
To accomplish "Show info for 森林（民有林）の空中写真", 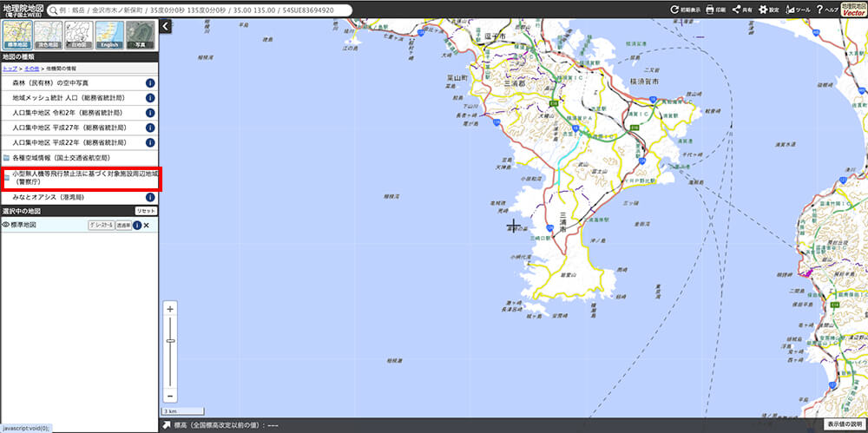I will [150, 83].
